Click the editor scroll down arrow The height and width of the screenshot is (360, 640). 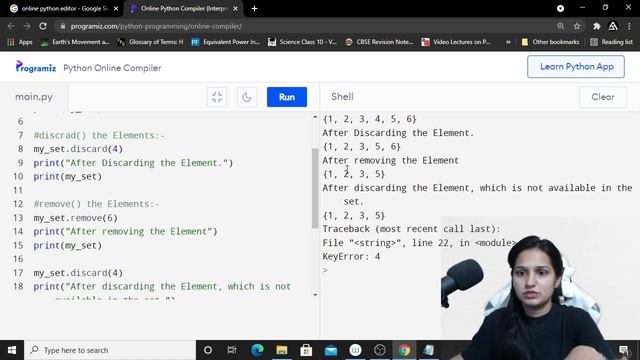[x=315, y=295]
